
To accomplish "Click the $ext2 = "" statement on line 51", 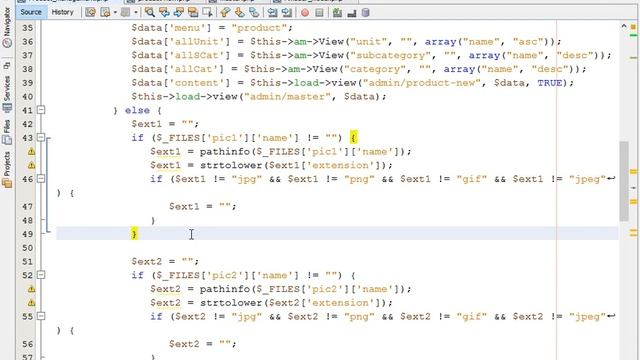I will (165, 262).
